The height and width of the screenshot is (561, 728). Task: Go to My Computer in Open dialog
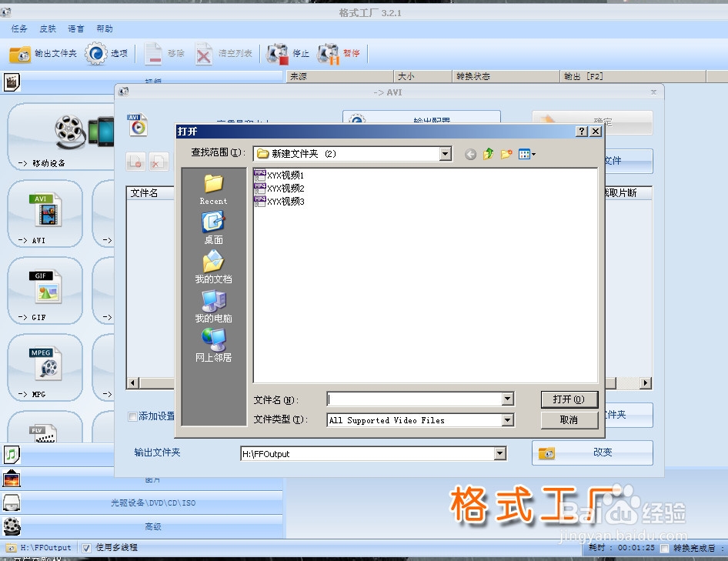coord(214,306)
